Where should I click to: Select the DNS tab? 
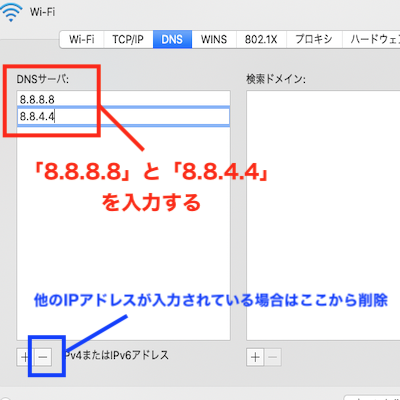(172, 39)
